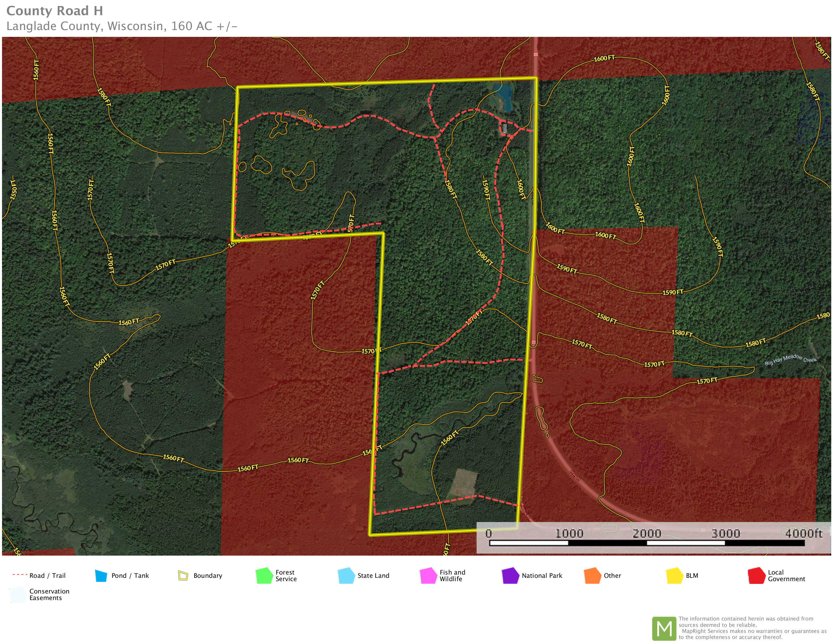Click the pink Fish and Wildlife icon
The height and width of the screenshot is (644, 833).
click(428, 576)
